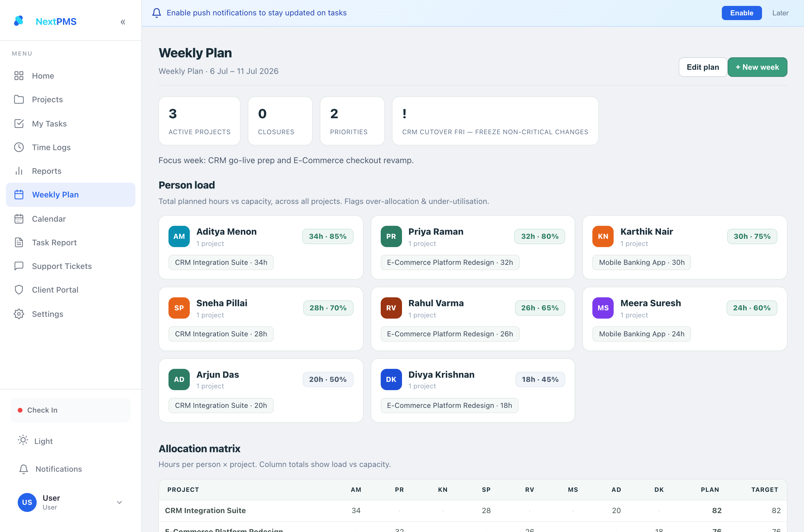Click the Notifications bell icon in sidebar
The width and height of the screenshot is (804, 532).
tap(23, 469)
